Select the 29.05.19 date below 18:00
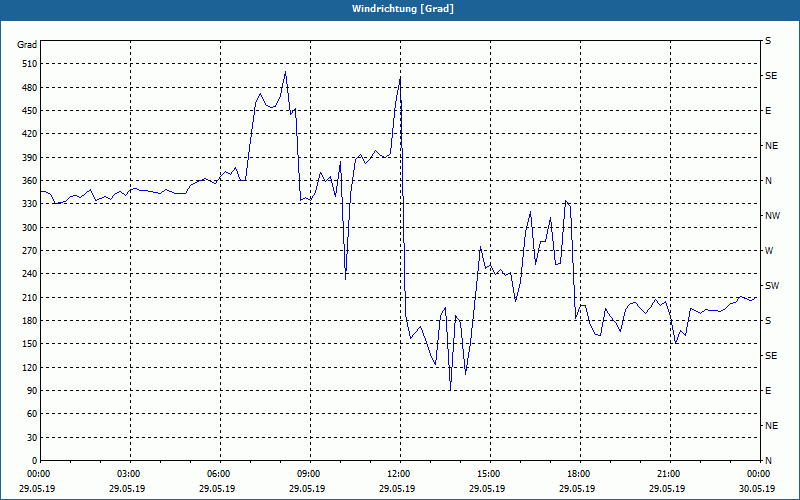 click(577, 489)
